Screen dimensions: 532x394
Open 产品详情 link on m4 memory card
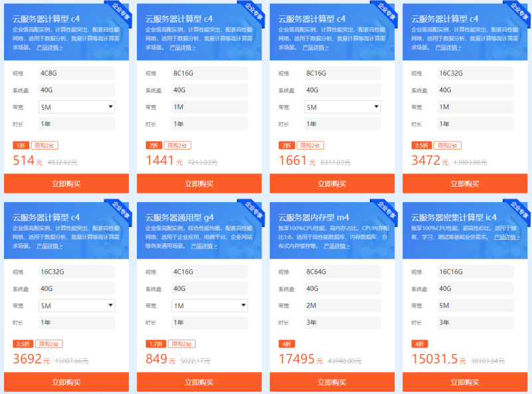tap(336, 246)
